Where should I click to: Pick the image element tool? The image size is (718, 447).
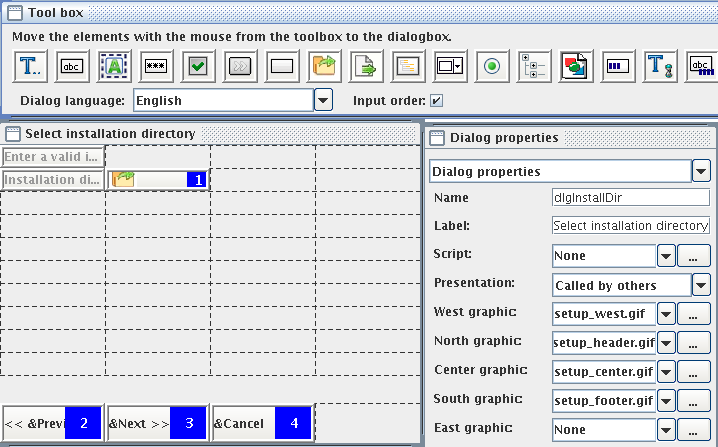click(x=574, y=67)
